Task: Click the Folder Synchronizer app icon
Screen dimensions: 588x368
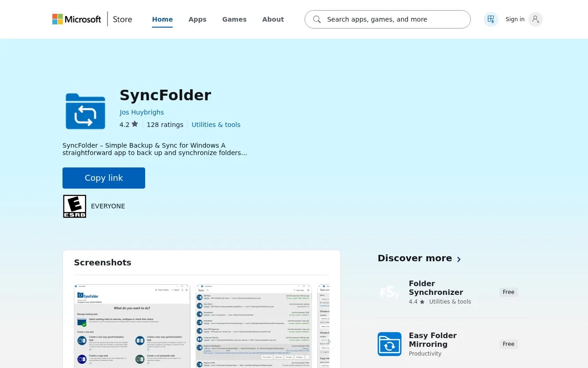Action: pos(390,292)
